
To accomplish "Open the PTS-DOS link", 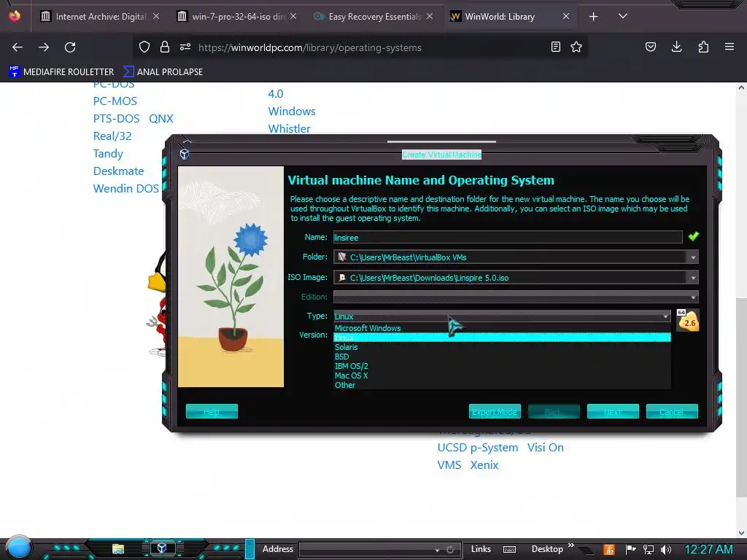I will click(x=116, y=119).
